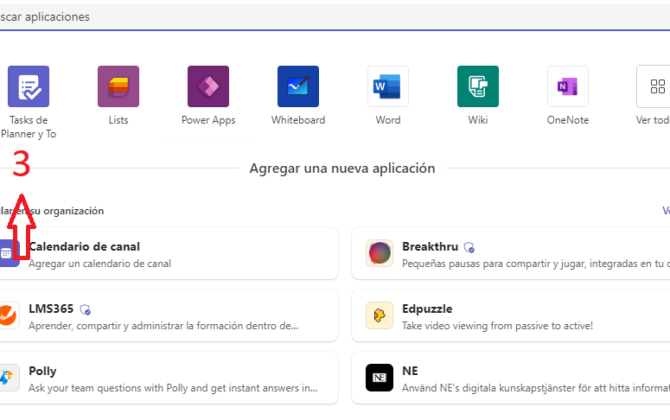The image size is (670, 420).
Task: Click the 'Agregar una nueva aplicación' heading
Action: click(342, 168)
